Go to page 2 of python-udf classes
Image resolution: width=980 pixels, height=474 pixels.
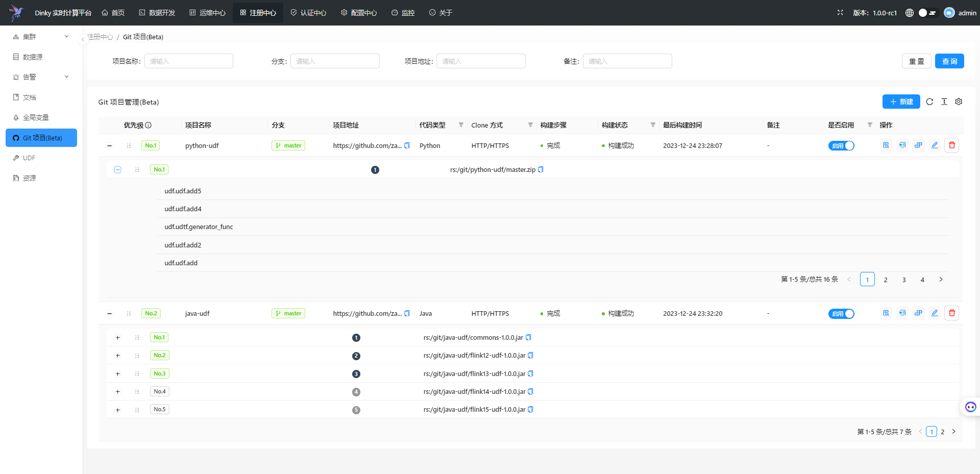point(886,279)
